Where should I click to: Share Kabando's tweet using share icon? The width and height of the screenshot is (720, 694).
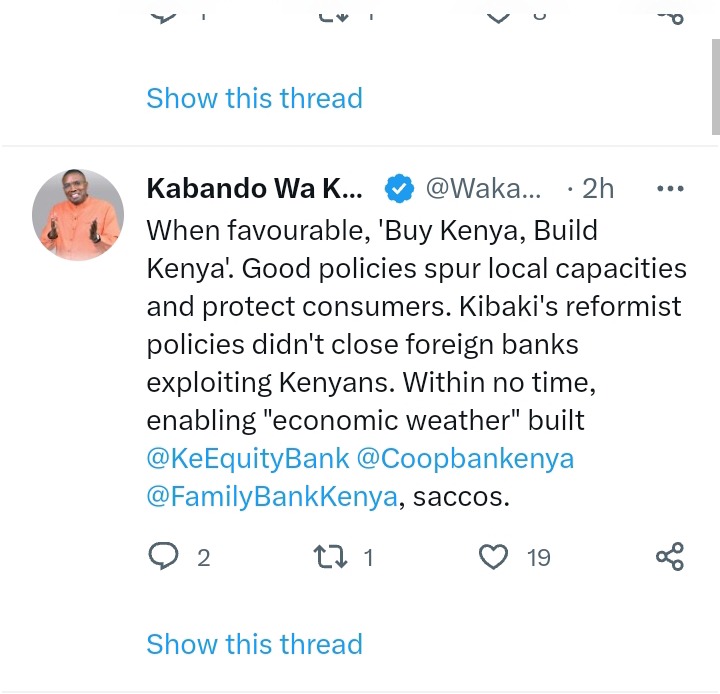click(x=669, y=557)
